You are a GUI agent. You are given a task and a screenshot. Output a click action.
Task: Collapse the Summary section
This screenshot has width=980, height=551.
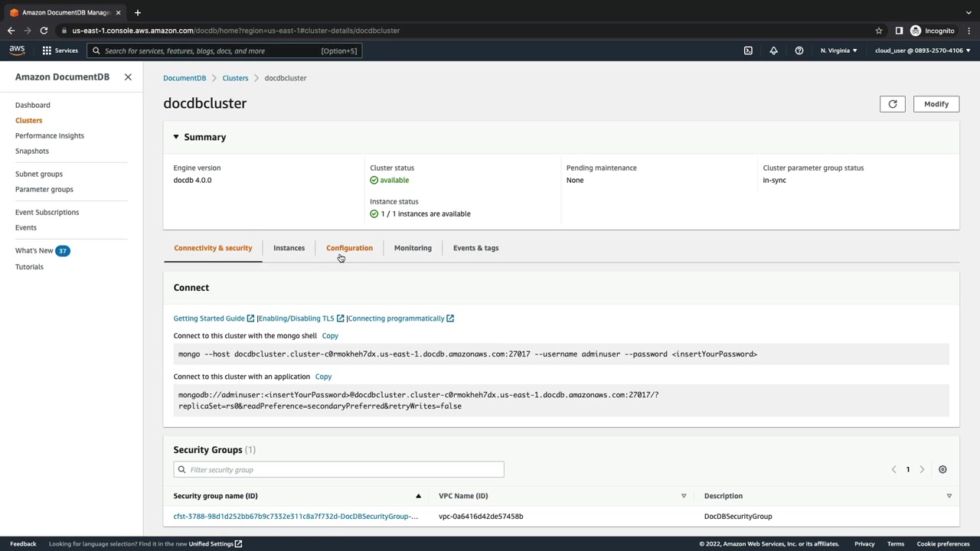tap(176, 137)
